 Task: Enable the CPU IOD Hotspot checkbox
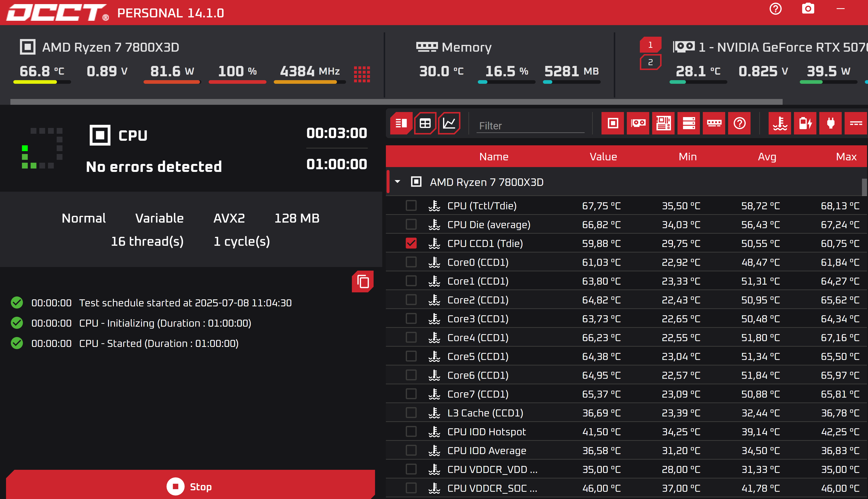pyautogui.click(x=411, y=432)
